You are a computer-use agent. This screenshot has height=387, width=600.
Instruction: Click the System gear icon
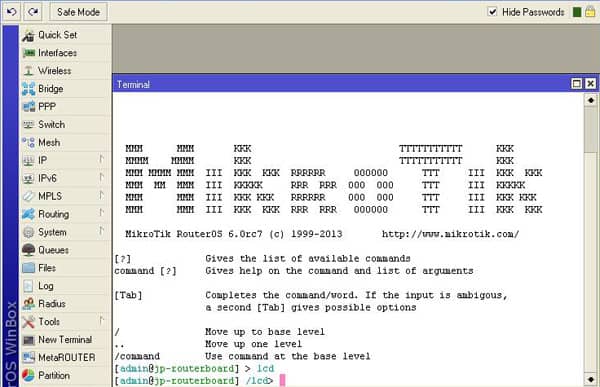click(28, 232)
